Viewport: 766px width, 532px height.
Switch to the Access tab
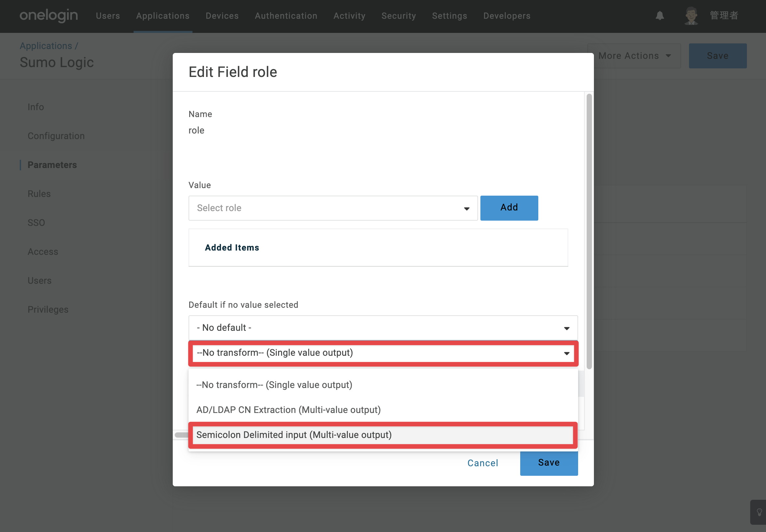pos(43,252)
